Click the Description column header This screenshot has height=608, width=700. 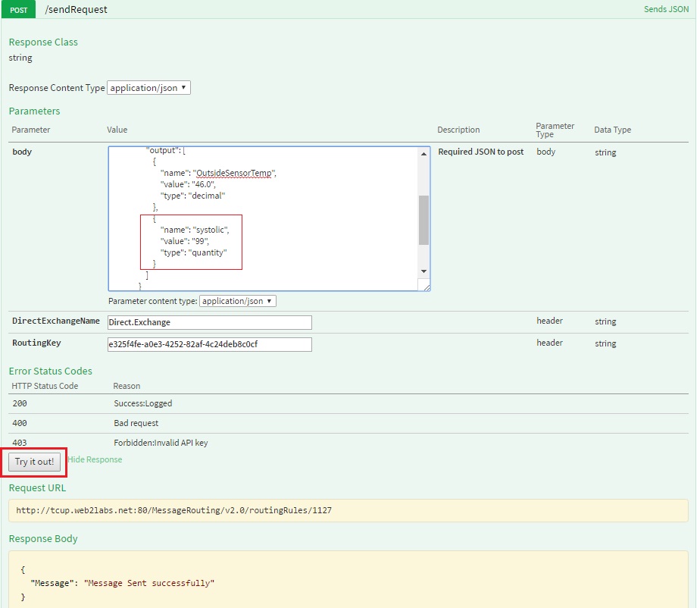458,130
